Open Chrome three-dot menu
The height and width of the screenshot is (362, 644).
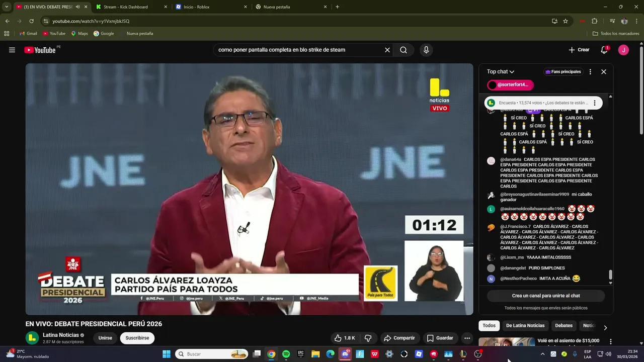coord(636,21)
